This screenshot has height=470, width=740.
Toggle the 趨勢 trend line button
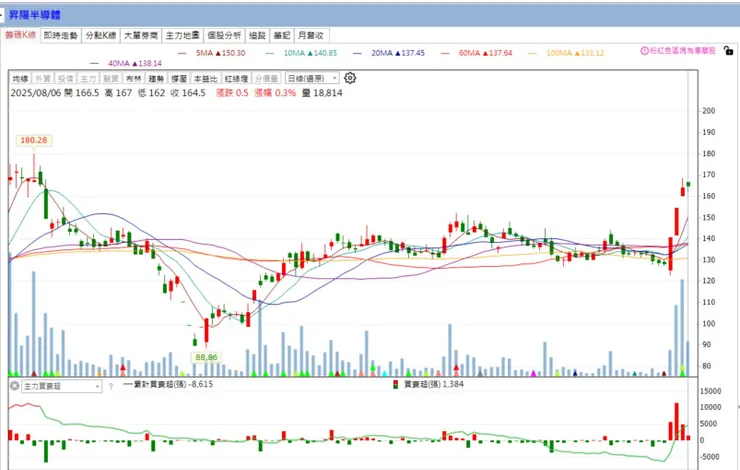tap(156, 78)
